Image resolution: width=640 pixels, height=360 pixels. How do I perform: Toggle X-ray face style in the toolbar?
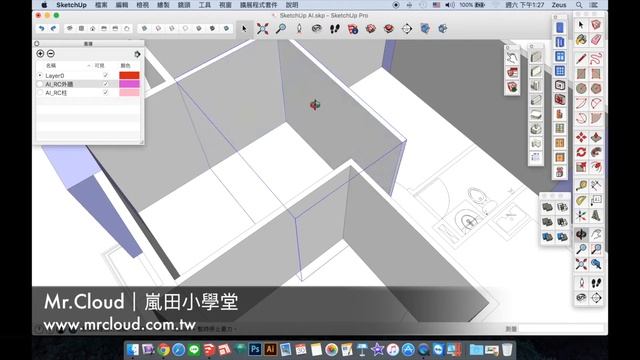[x=144, y=29]
